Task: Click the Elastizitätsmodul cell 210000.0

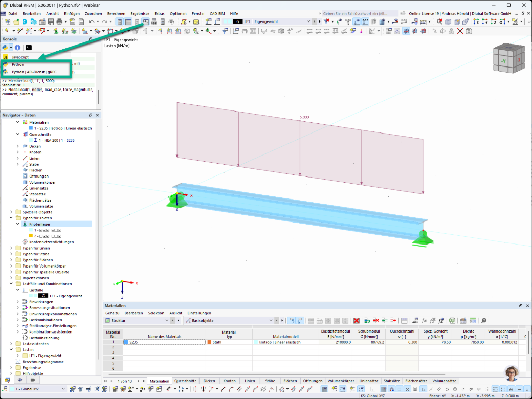Action: 335,342
